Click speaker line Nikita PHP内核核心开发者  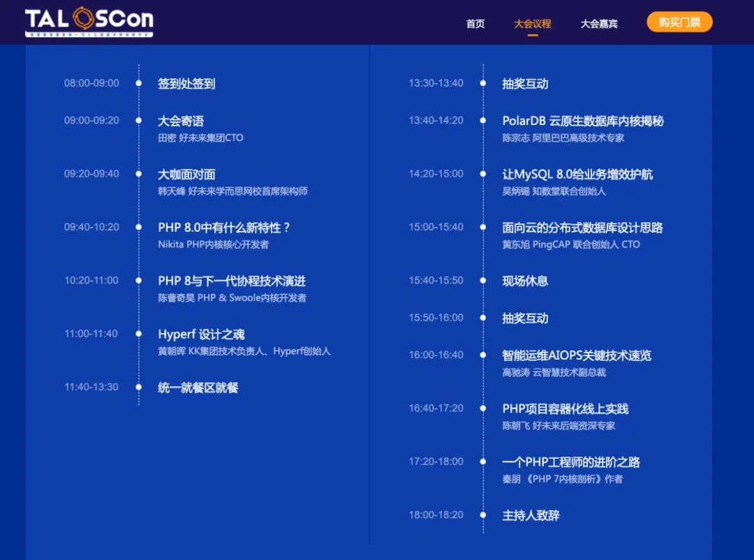(214, 244)
